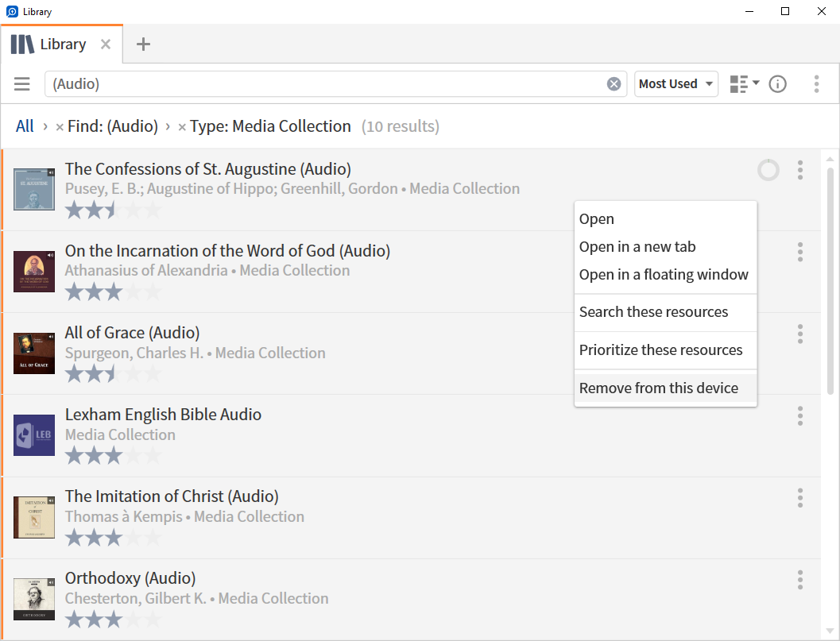
Task: Choose Open in a new tab
Action: click(665, 247)
